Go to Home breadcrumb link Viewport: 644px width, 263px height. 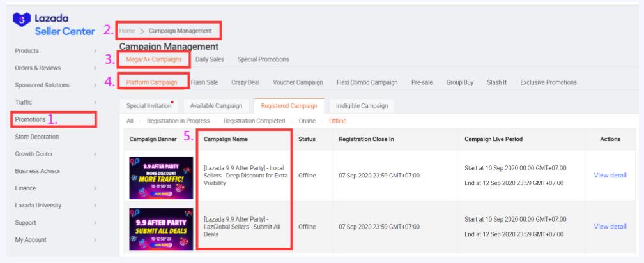(x=127, y=31)
